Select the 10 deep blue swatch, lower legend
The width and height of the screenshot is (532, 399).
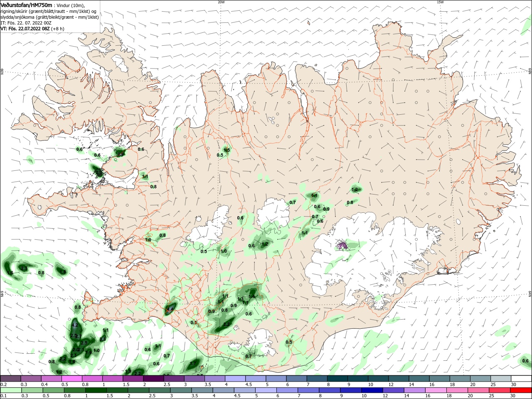(x=372, y=390)
